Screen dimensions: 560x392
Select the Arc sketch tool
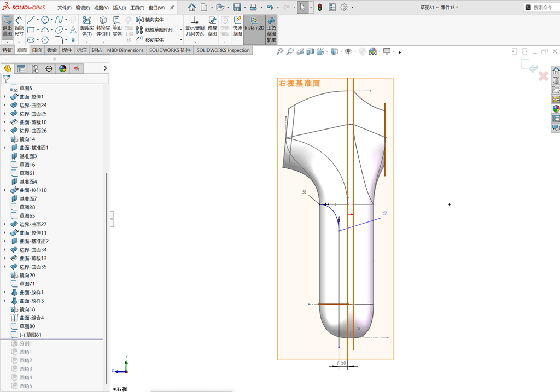click(x=45, y=30)
